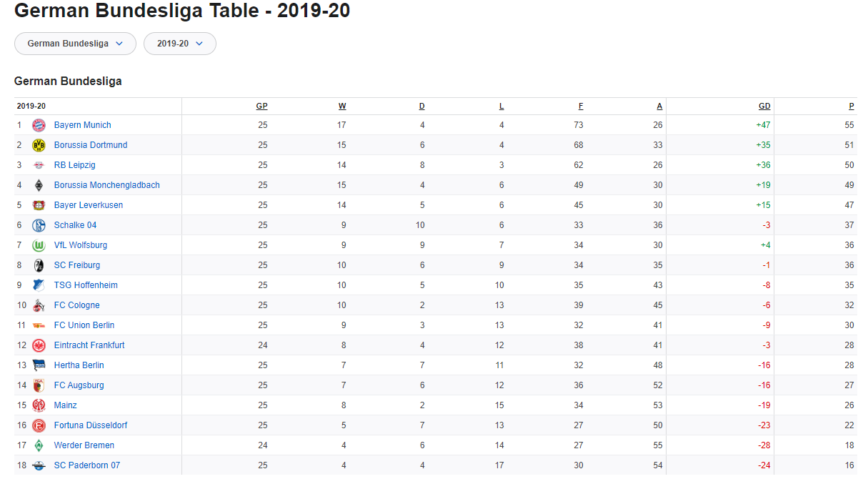The height and width of the screenshot is (484, 868).
Task: Open FC Union Berlin team link
Action: pos(84,325)
